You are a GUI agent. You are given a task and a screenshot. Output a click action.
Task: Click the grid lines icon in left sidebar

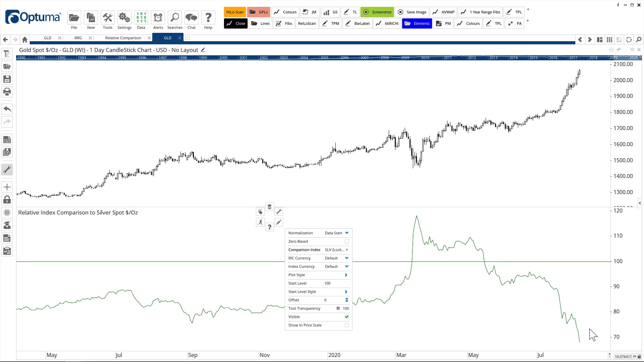point(7,213)
